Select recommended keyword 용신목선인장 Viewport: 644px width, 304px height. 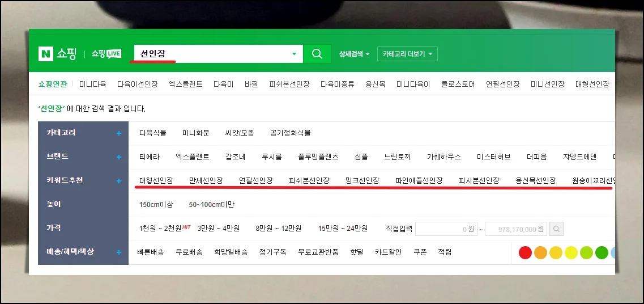point(536,181)
